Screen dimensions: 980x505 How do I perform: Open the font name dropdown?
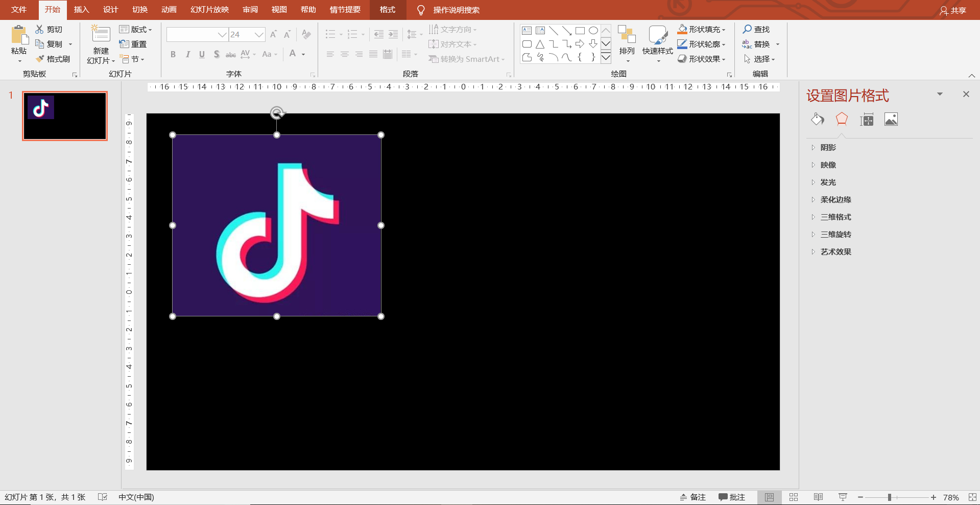(x=222, y=35)
